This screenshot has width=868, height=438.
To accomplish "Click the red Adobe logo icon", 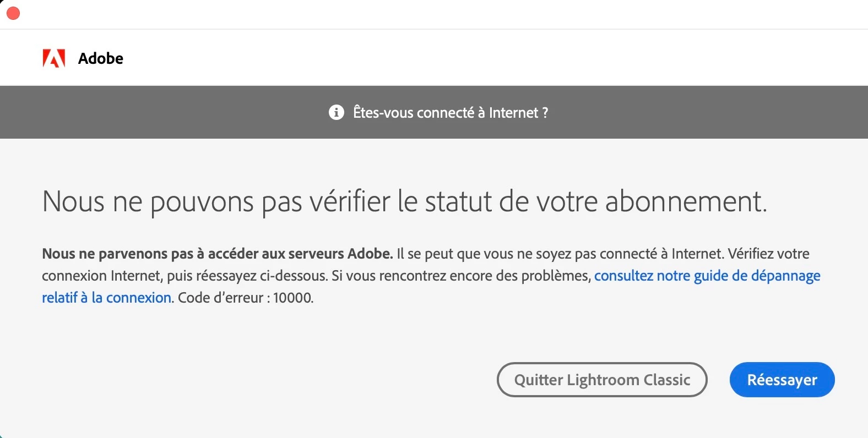I will pyautogui.click(x=54, y=58).
